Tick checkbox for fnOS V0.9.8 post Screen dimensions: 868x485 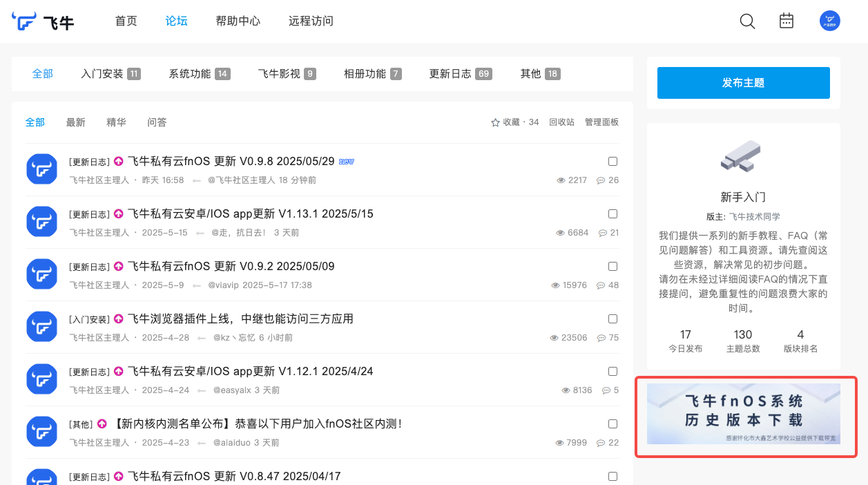(613, 161)
